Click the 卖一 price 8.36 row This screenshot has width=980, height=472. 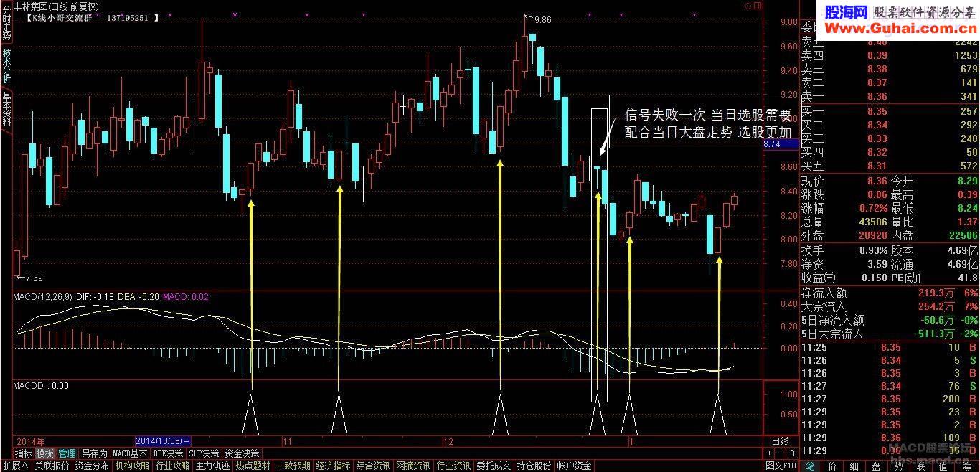point(890,96)
